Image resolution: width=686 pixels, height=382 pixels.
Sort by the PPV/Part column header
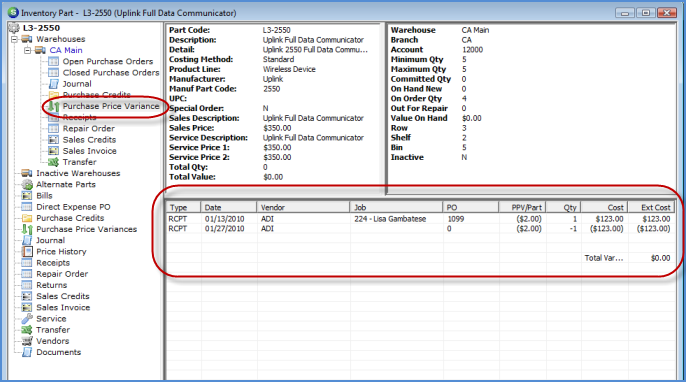[x=522, y=207]
